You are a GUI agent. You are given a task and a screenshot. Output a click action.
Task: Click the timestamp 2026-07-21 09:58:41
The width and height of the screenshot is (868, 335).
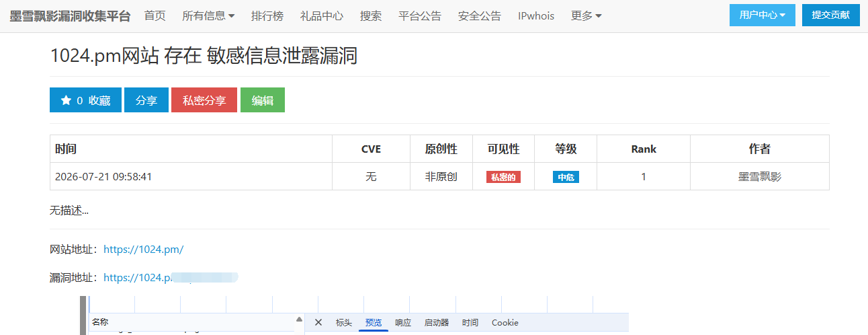click(103, 177)
